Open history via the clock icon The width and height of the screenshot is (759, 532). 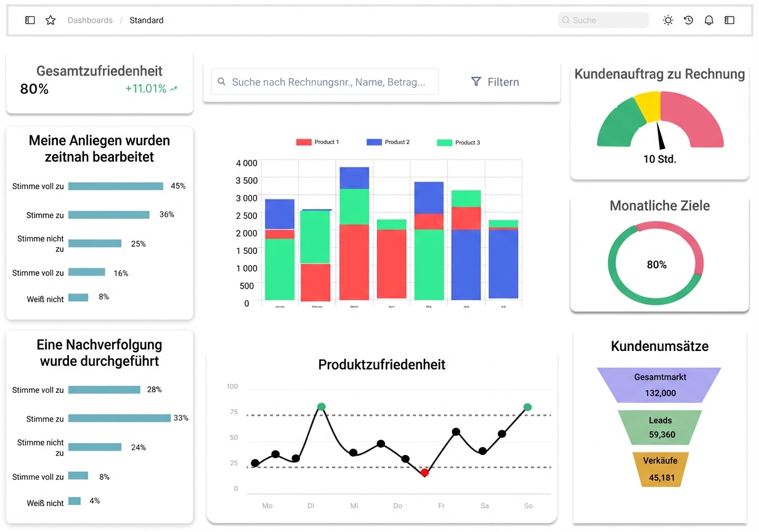pos(689,20)
